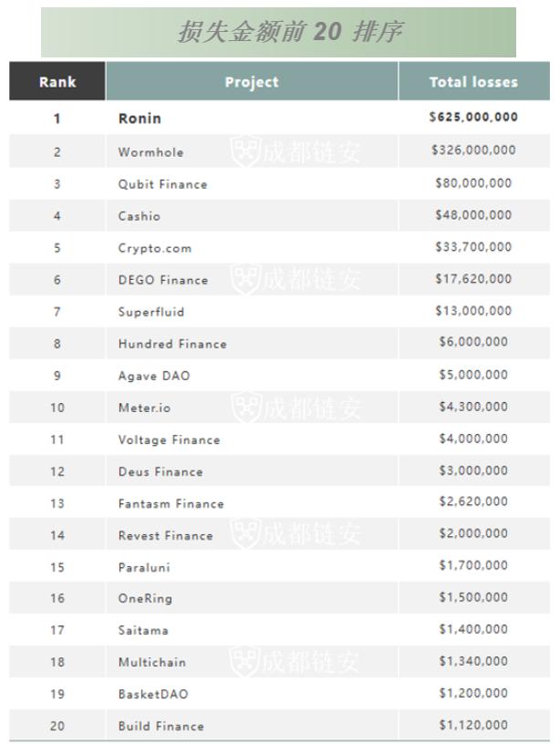
Task: Click the $625,000,000 loss amount
Action: [x=473, y=118]
